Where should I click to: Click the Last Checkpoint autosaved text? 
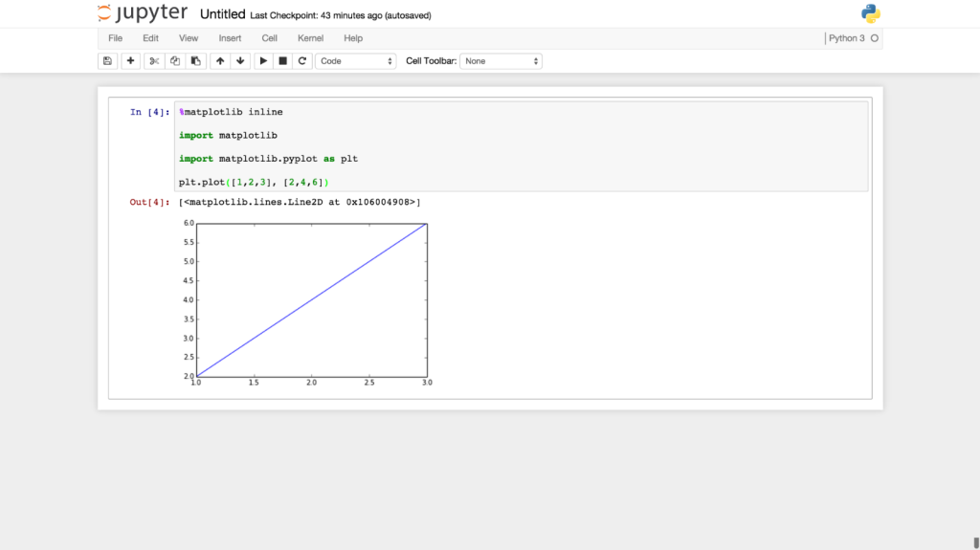(x=341, y=15)
